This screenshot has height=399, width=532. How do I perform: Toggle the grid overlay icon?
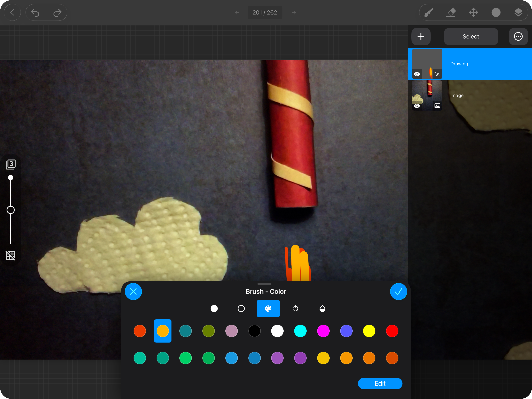[11, 255]
